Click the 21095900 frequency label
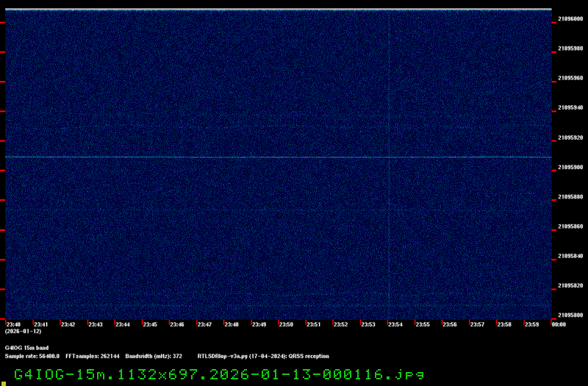 point(571,167)
